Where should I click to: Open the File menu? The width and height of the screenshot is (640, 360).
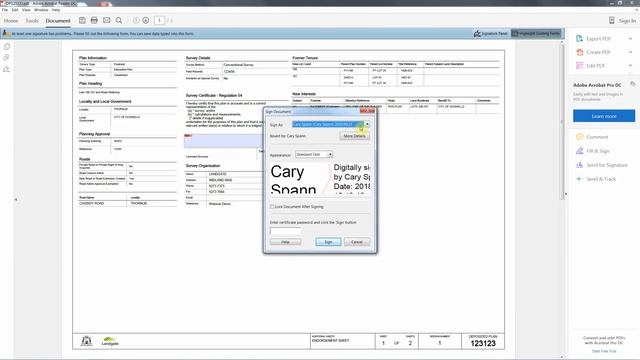click(x=5, y=10)
